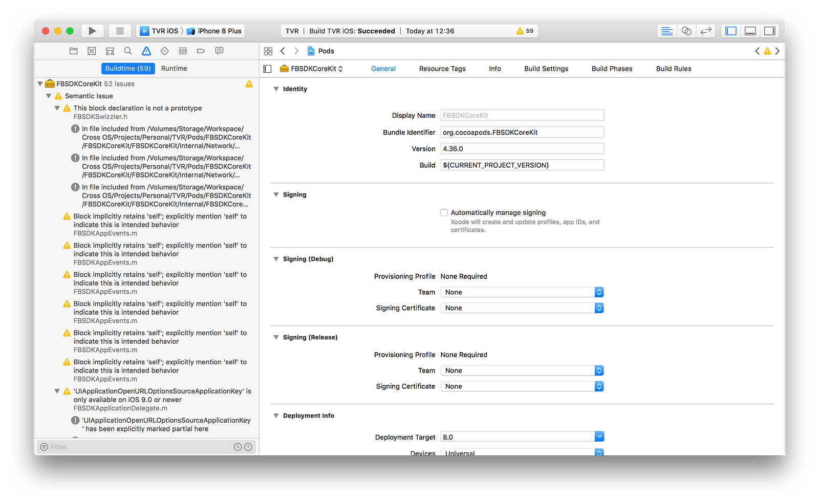Open the Project navigator folder icon
Viewport: 819px width, 504px height.
click(74, 51)
